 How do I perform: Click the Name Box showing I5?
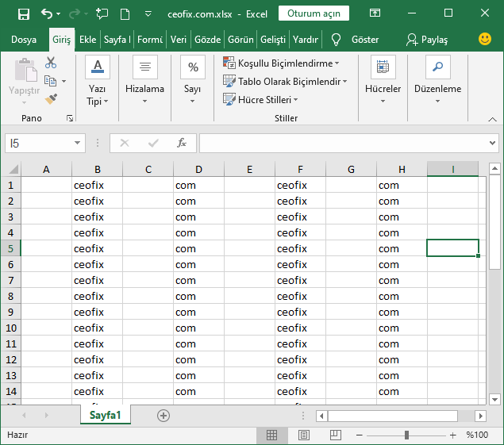pos(39,143)
